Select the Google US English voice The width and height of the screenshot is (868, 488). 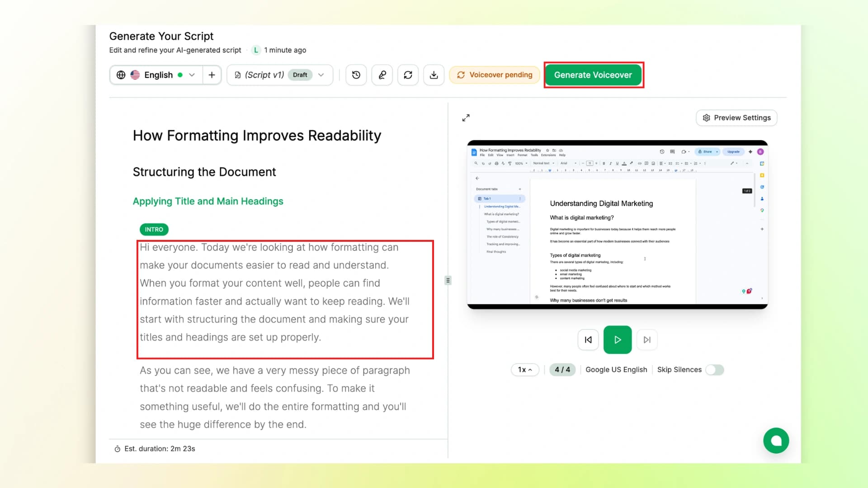(x=616, y=370)
